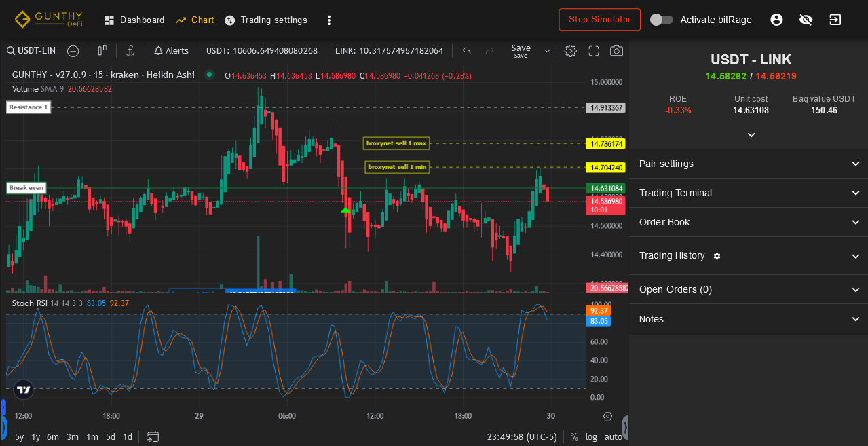Add symbol to compare with plus icon
The image size is (868, 446).
pos(73,51)
